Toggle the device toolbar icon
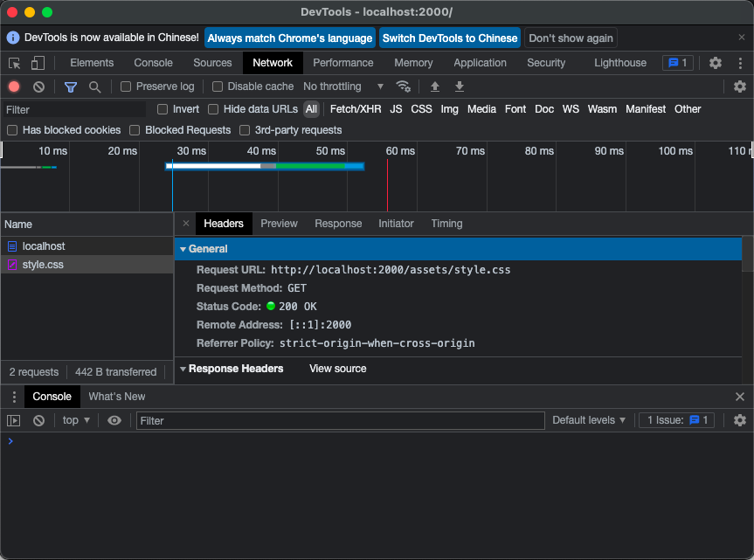Screen dimensions: 754x560 (38, 63)
